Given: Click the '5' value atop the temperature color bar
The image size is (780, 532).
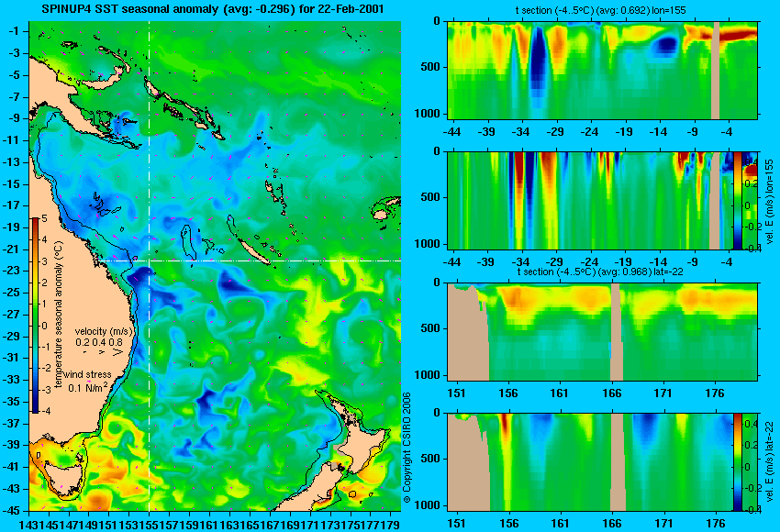Looking at the screenshot, I should (x=45, y=218).
